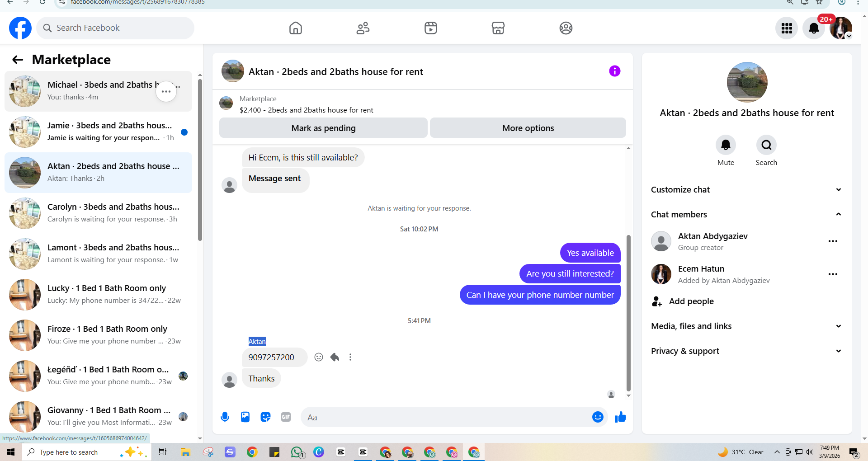Open Video (Watch) icon in top bar
Viewport: 868px width, 461px height.
[x=431, y=28]
